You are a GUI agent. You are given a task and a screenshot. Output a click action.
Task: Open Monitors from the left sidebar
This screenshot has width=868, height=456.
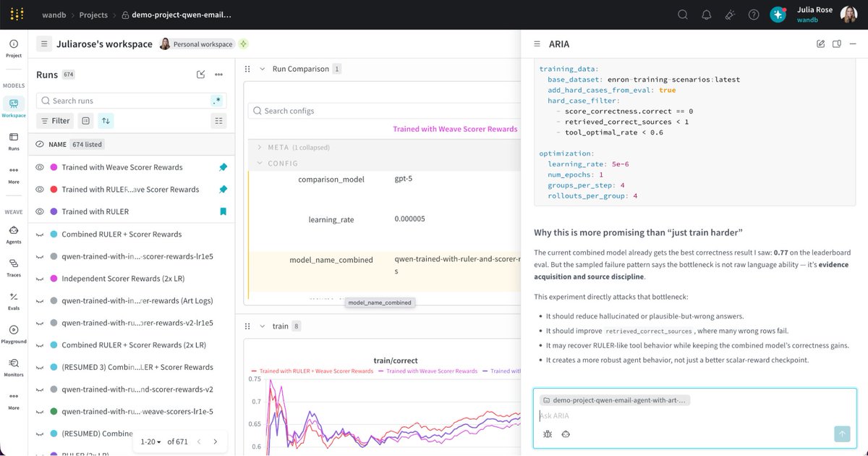click(x=13, y=367)
